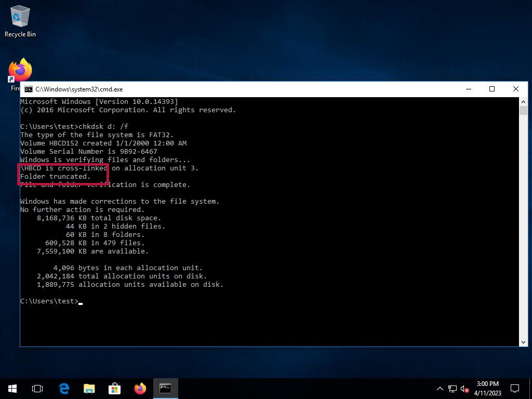Viewport: 532px width, 399px height.
Task: Open the Action Center notifications icon
Action: click(515, 388)
